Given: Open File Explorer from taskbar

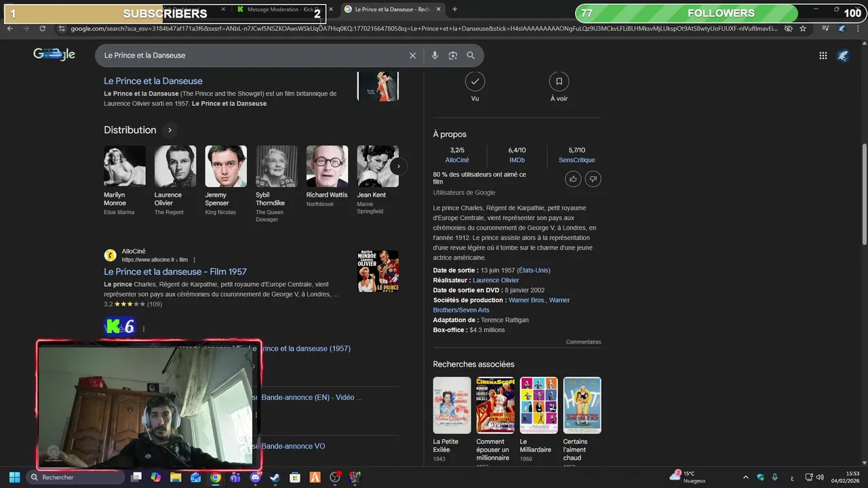Looking at the screenshot, I should click(x=176, y=477).
